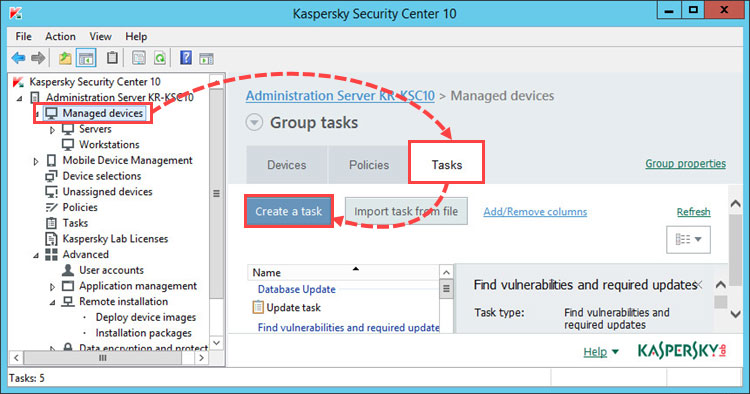750x394 pixels.
Task: Open the Help menu in menu bar
Action: pyautogui.click(x=136, y=36)
